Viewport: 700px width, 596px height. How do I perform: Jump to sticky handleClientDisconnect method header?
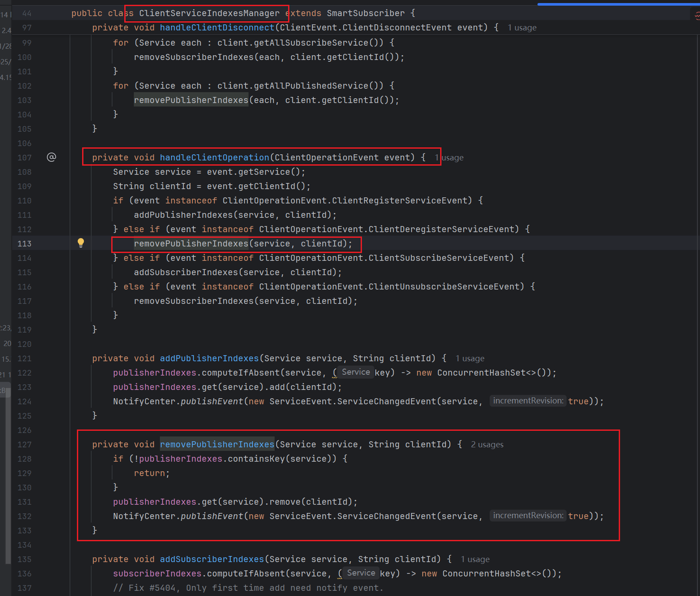217,28
